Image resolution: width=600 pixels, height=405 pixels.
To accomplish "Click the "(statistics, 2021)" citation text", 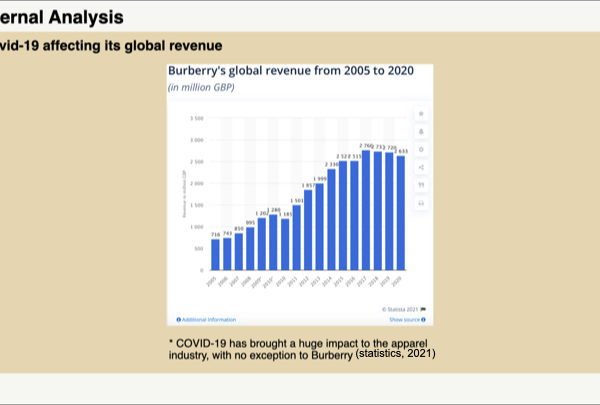I will click(x=396, y=353).
